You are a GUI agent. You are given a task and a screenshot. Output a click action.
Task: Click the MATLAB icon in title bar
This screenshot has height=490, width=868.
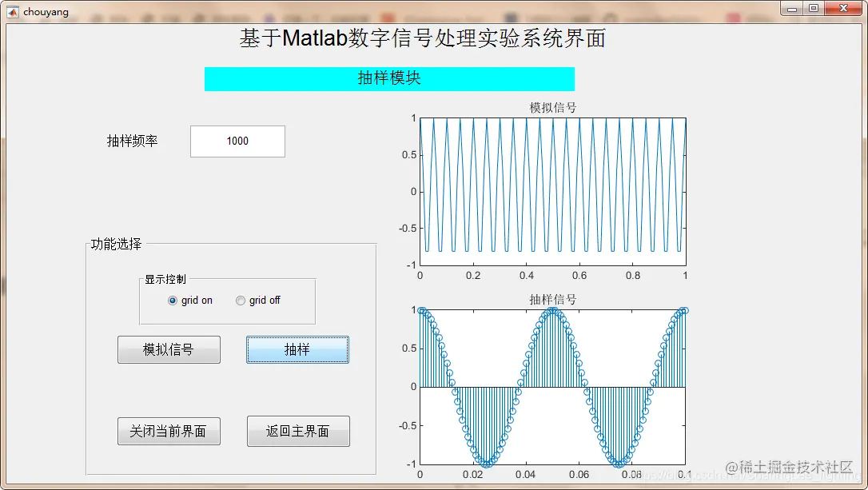pyautogui.click(x=13, y=12)
